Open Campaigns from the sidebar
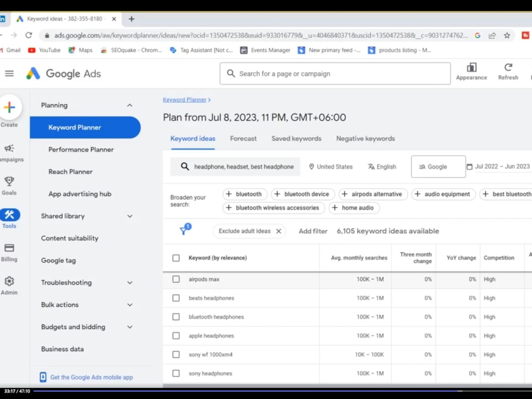Viewport: 532px width, 399px height. (x=9, y=153)
